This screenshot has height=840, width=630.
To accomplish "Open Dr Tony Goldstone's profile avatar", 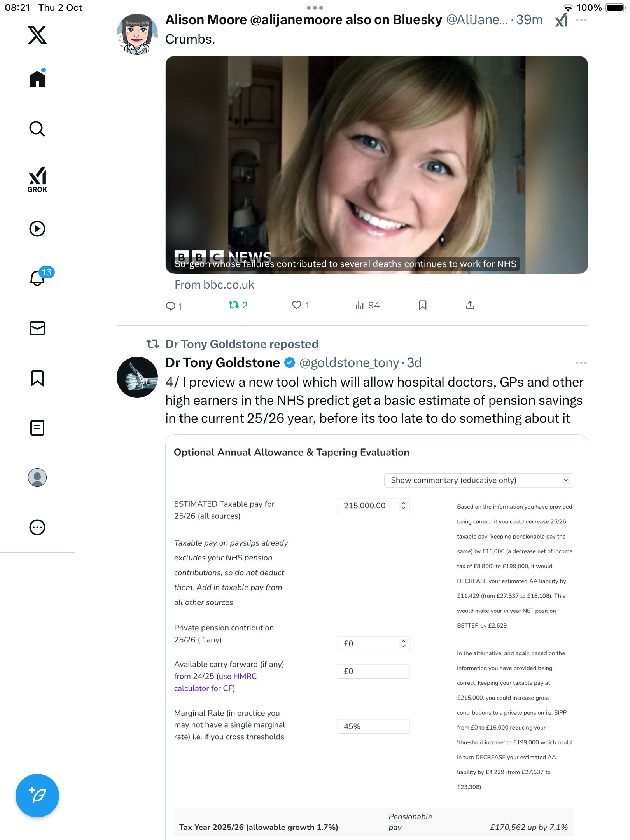I will tap(137, 377).
